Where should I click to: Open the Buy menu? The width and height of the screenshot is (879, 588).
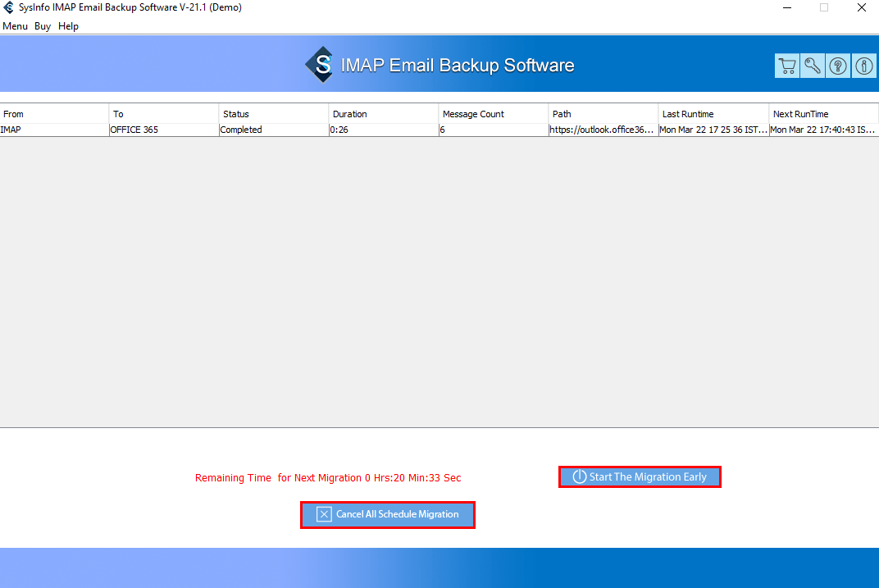click(x=43, y=26)
